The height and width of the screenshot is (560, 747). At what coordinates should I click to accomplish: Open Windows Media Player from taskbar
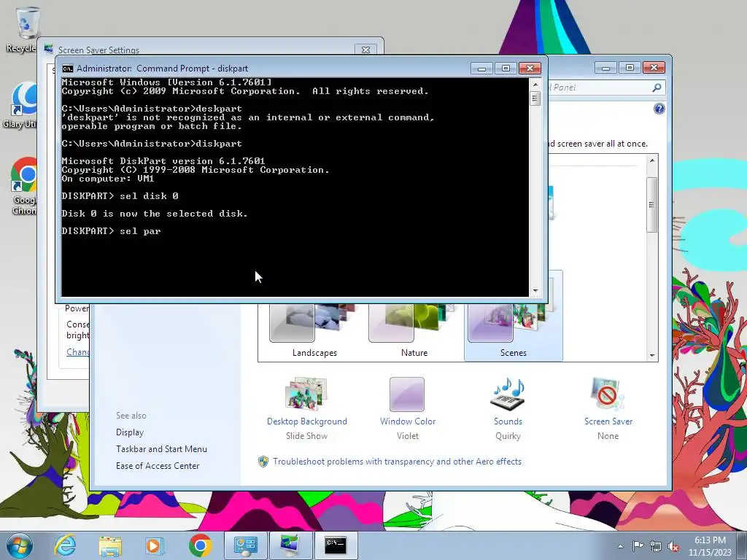[x=154, y=545]
